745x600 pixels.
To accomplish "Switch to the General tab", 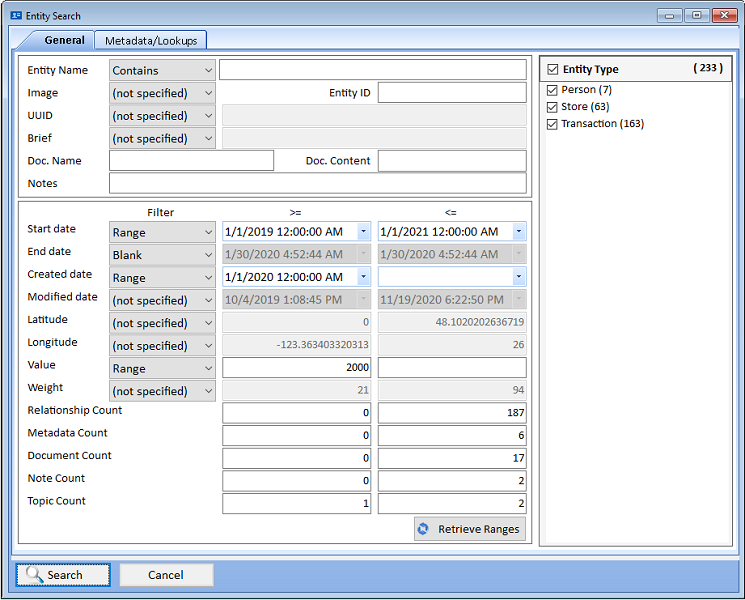I will coord(64,40).
